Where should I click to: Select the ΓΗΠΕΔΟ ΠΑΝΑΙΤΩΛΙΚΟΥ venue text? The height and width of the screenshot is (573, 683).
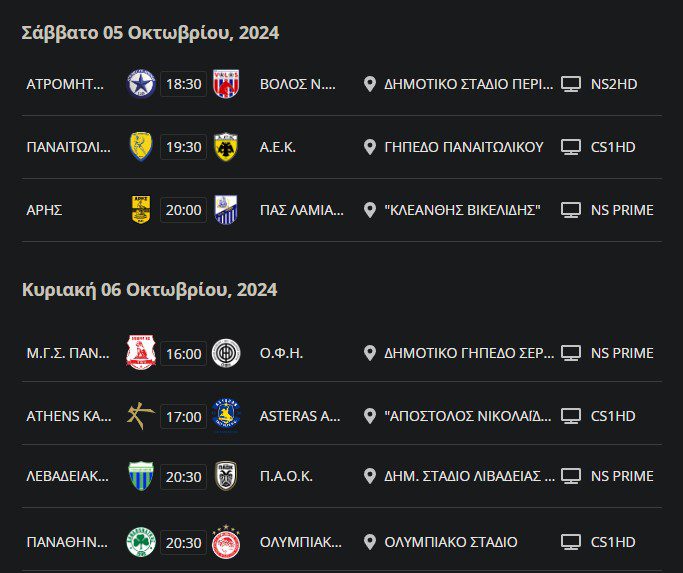point(464,147)
